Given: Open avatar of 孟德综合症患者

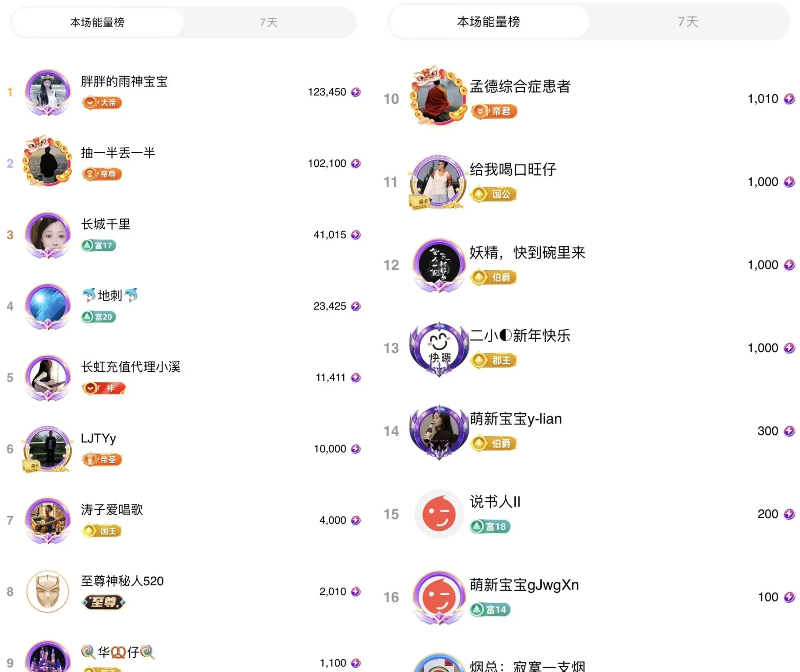Looking at the screenshot, I should coord(439,97).
